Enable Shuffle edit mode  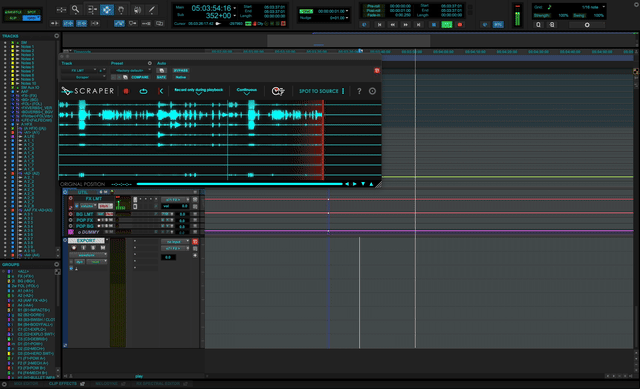(x=13, y=12)
